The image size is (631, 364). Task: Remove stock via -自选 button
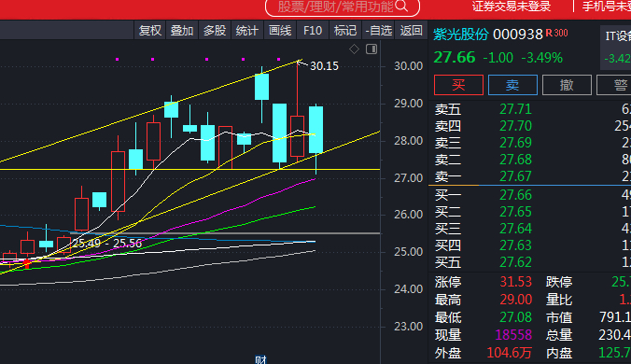tap(378, 31)
